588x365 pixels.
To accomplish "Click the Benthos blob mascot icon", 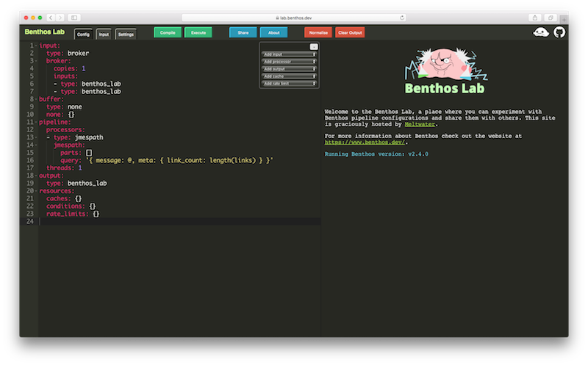I will 541,32.
